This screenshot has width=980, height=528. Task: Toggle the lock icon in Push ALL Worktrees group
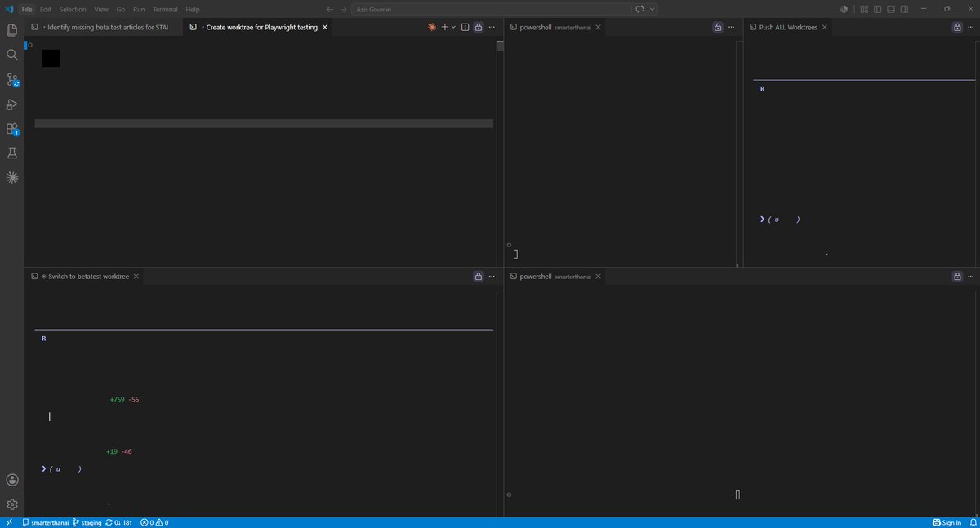[957, 27]
